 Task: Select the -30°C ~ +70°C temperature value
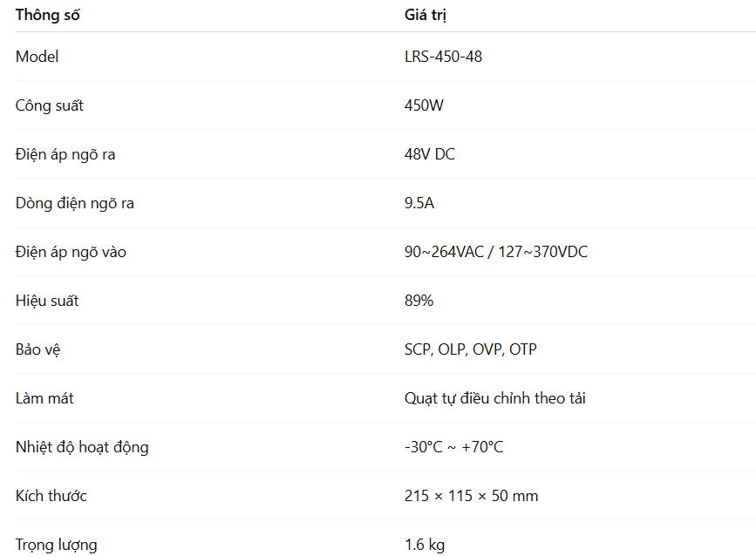coord(453,447)
